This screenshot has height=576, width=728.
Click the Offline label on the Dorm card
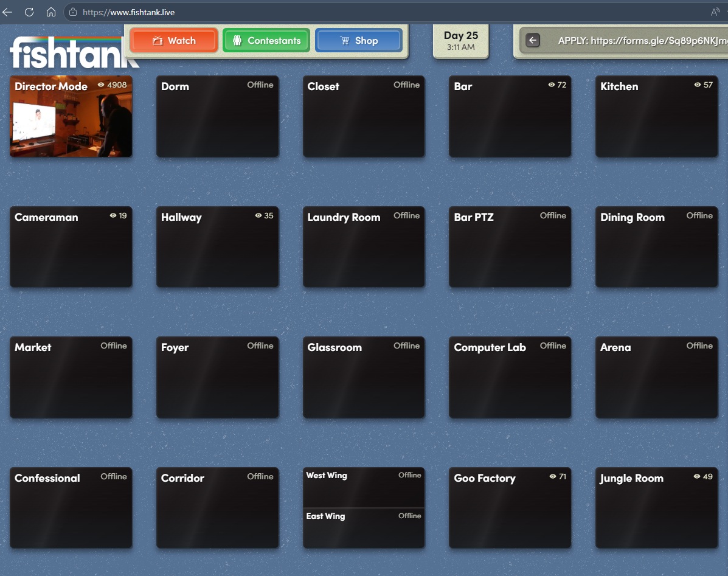(x=260, y=85)
